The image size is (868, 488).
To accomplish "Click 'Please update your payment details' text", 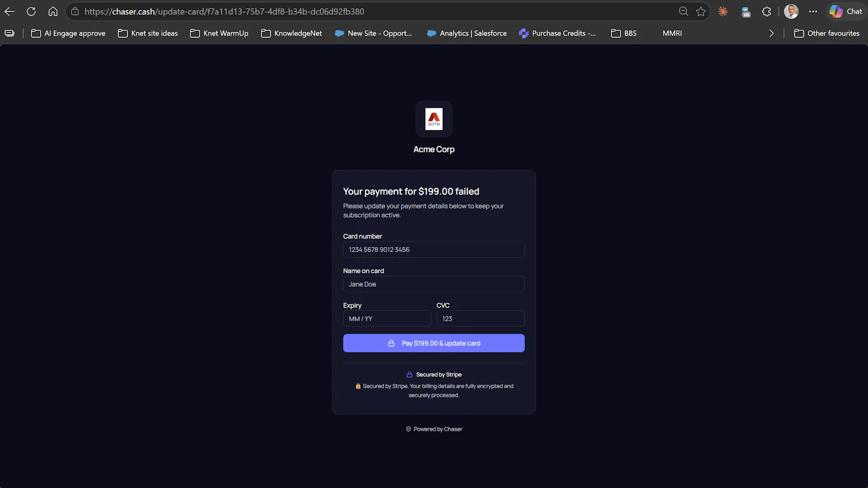I will [x=424, y=210].
